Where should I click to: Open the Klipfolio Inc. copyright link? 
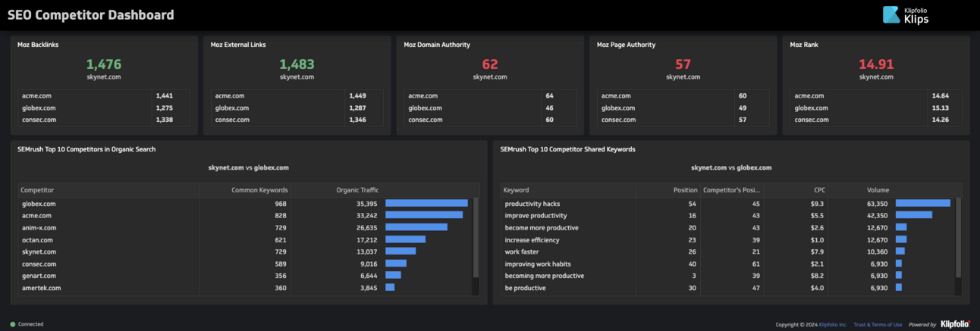(x=833, y=324)
